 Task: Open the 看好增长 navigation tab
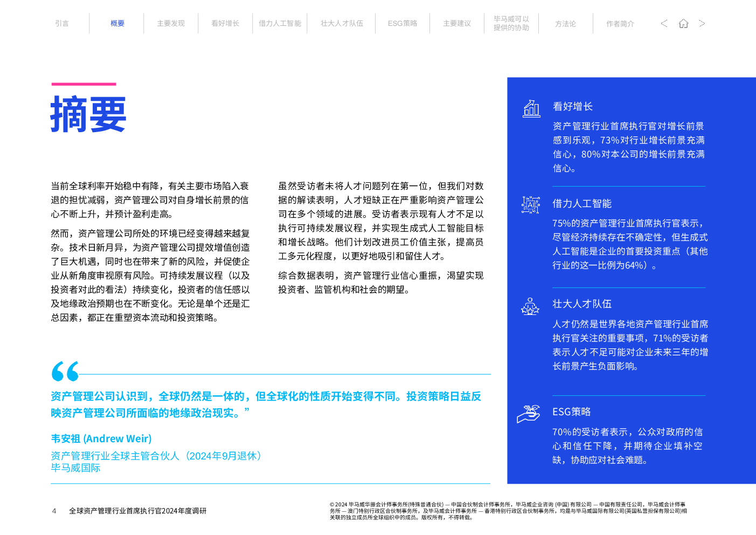click(225, 24)
